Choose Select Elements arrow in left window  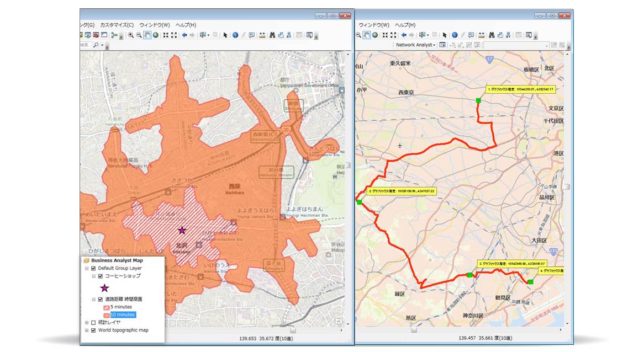click(x=225, y=35)
